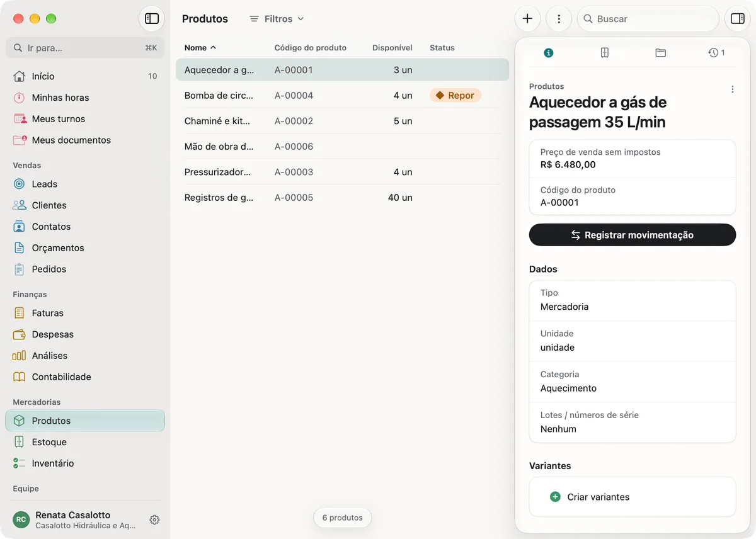Screen dimensions: 756x539
Task: Click product code A-00005 cell
Action: [x=294, y=198]
